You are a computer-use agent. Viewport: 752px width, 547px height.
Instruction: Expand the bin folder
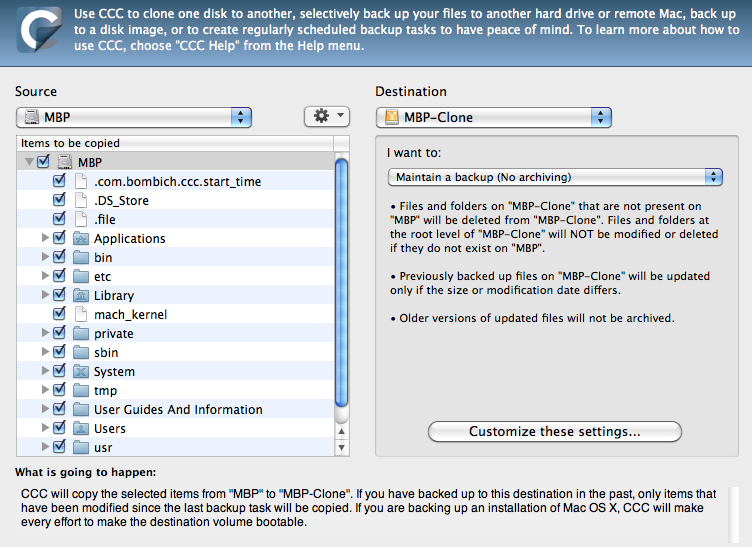(x=45, y=256)
